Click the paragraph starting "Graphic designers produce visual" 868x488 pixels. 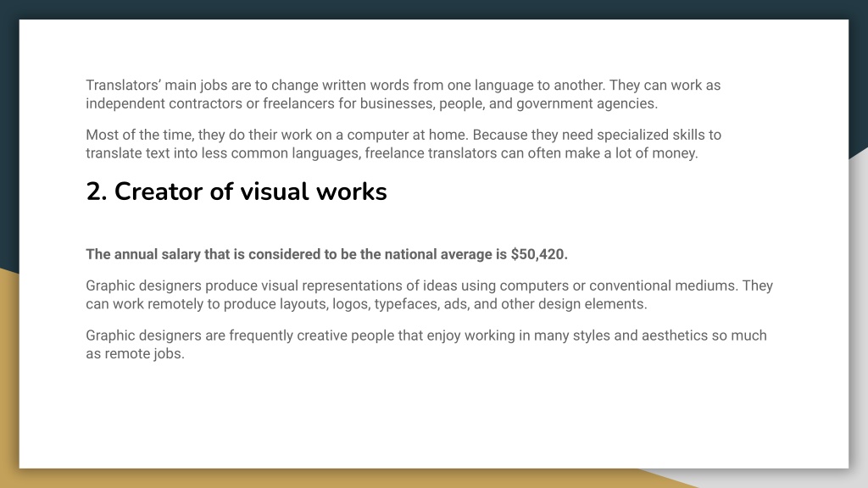click(429, 295)
